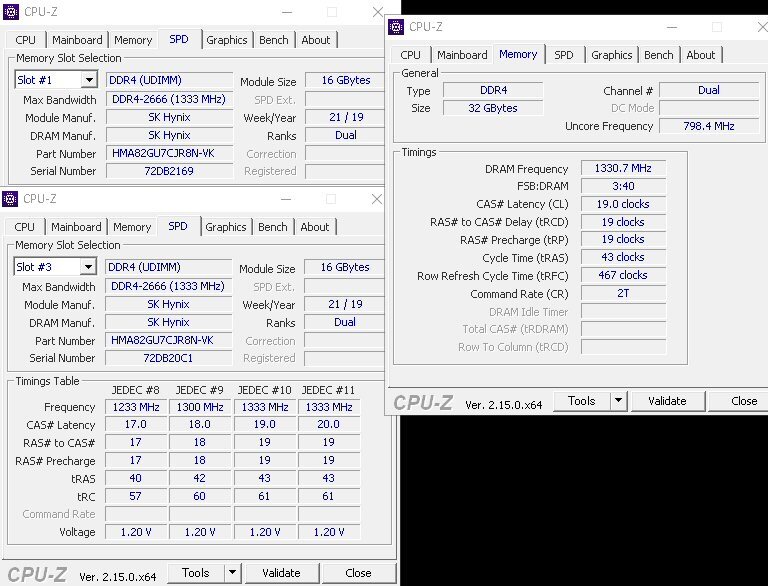Select Memory tab in right window
Image resolution: width=768 pixels, height=586 pixels.
point(518,54)
